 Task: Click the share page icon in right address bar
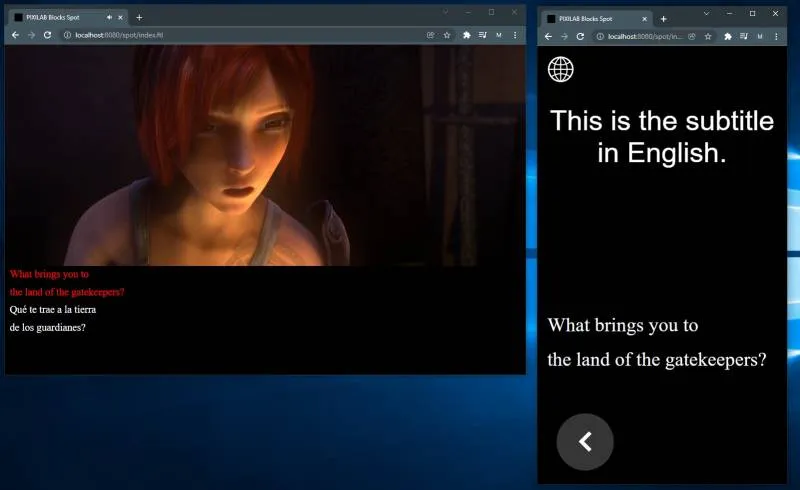(x=692, y=36)
